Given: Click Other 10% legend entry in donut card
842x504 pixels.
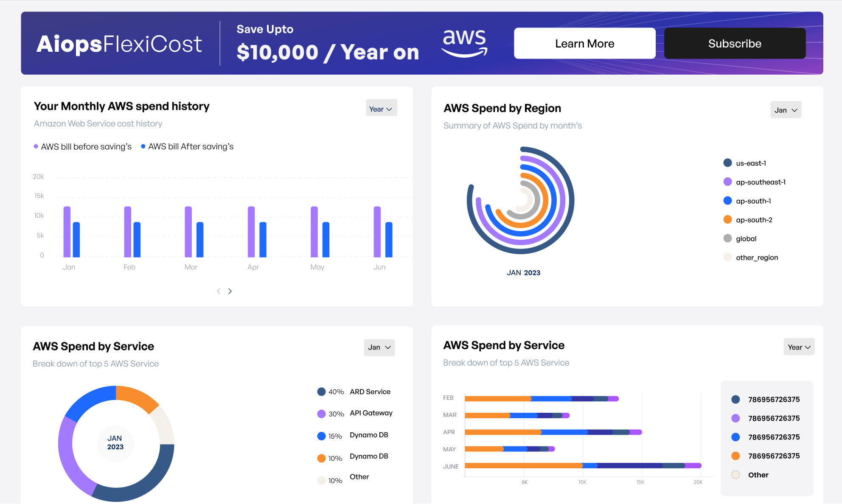Looking at the screenshot, I should [x=343, y=479].
